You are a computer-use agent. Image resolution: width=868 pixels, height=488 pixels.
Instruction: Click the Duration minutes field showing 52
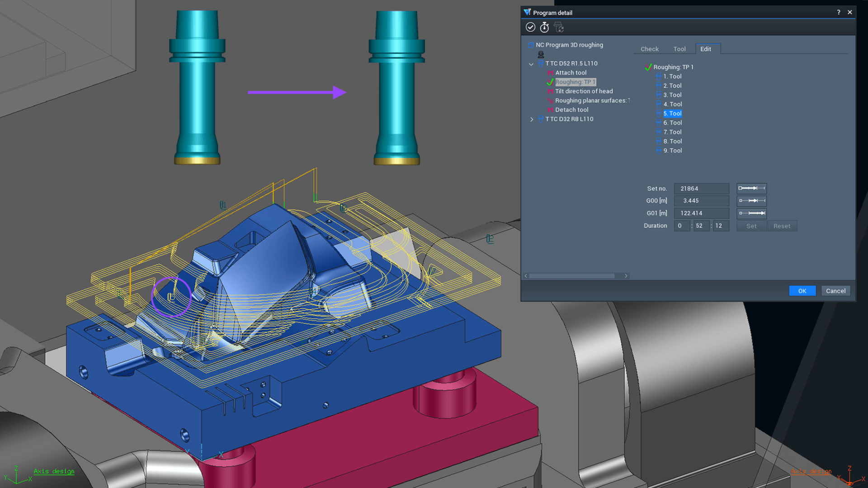pos(701,226)
